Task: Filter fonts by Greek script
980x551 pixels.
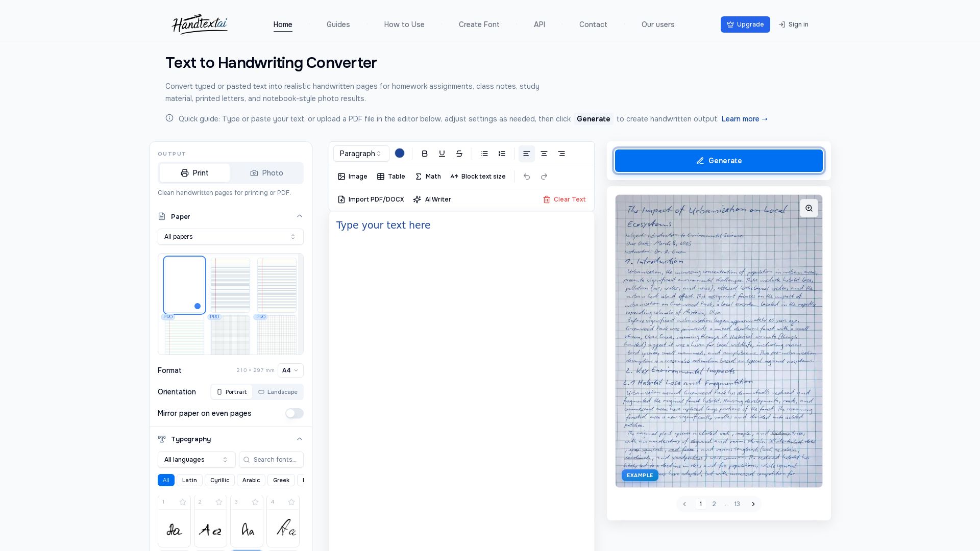Action: pos(281,480)
